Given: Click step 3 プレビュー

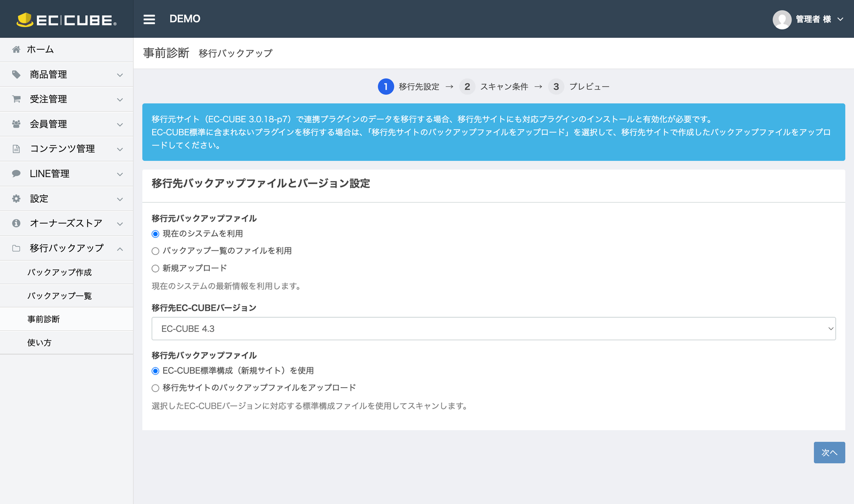Looking at the screenshot, I should tap(579, 86).
